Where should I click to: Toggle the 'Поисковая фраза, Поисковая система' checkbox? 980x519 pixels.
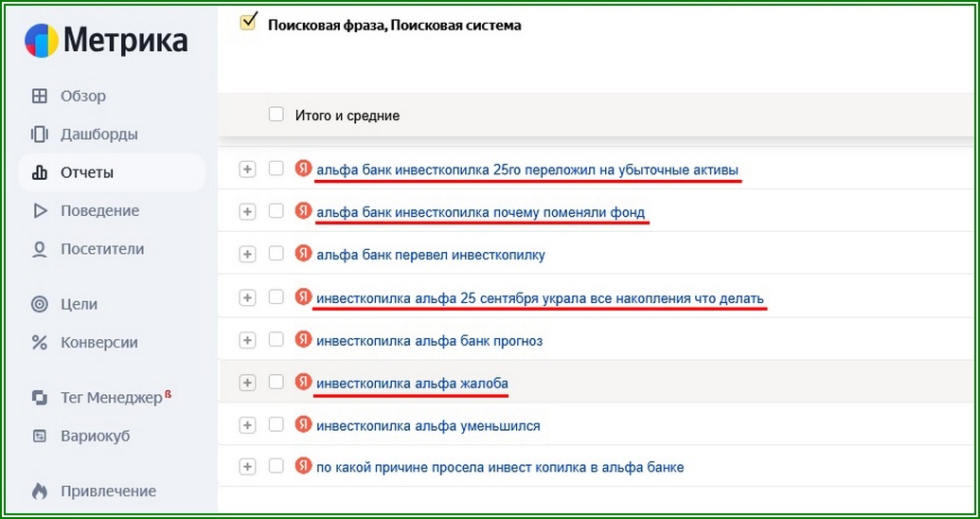coord(248,23)
